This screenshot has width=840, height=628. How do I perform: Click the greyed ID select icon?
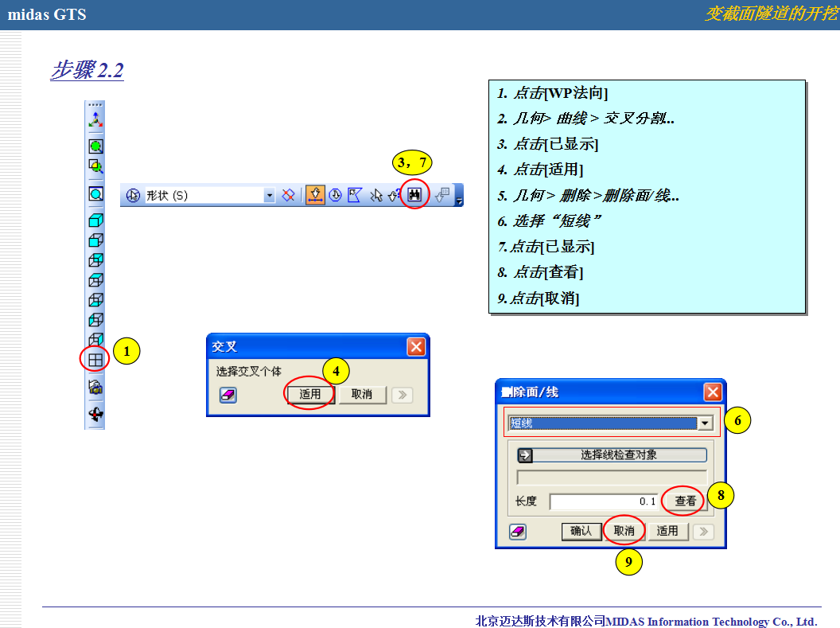click(x=442, y=195)
